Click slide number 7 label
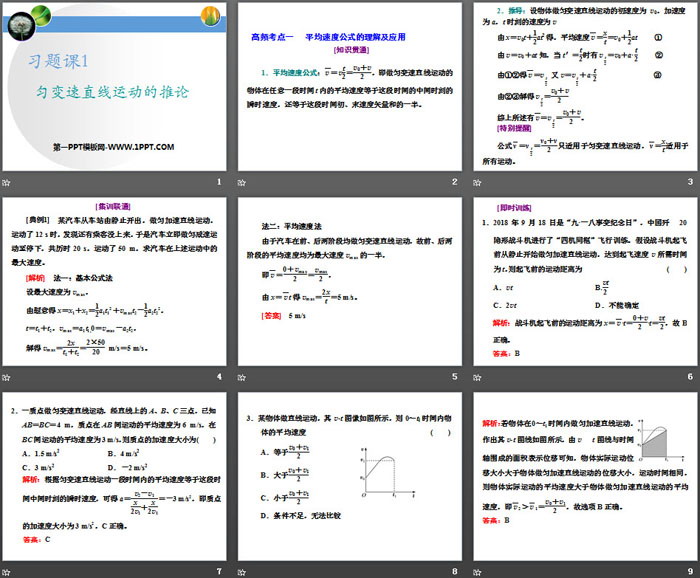This screenshot has height=578, width=700. [x=219, y=571]
